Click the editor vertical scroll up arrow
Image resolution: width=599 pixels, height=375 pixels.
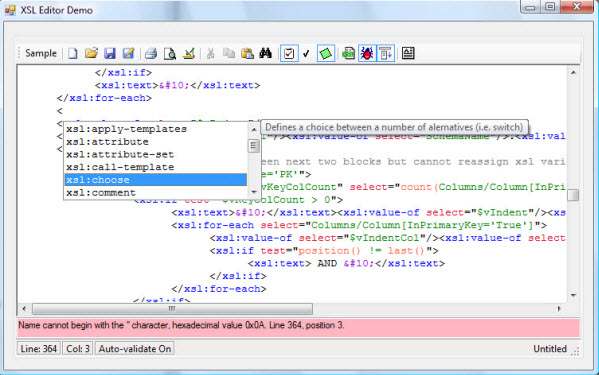(x=573, y=72)
